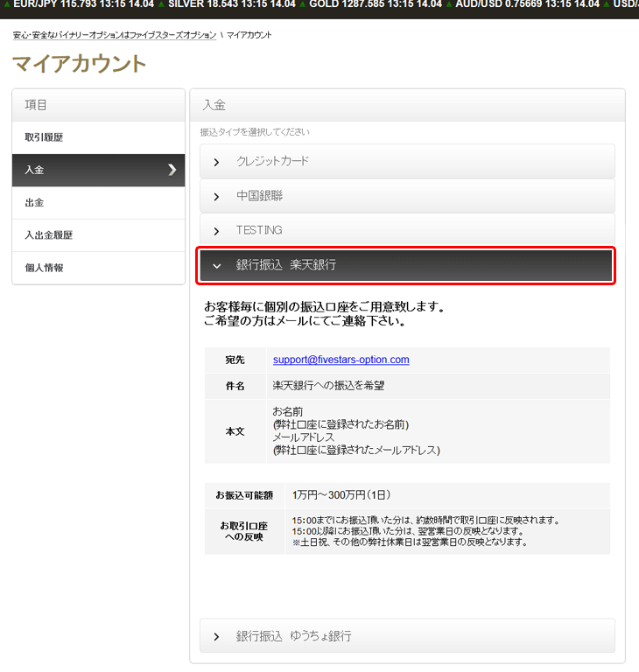Click the 1万円～300万円(1日) value
The height and width of the screenshot is (672, 639).
pyautogui.click(x=341, y=495)
